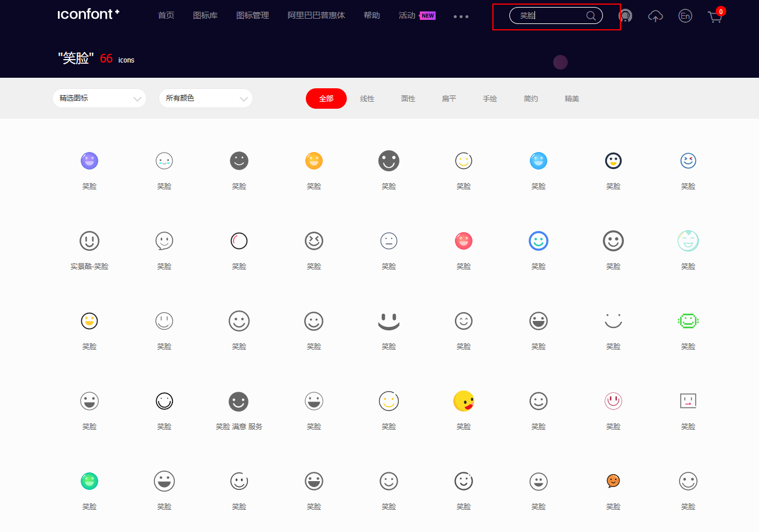Expand the more options ellipsis menu
Screen dimensions: 759x532
[461, 16]
